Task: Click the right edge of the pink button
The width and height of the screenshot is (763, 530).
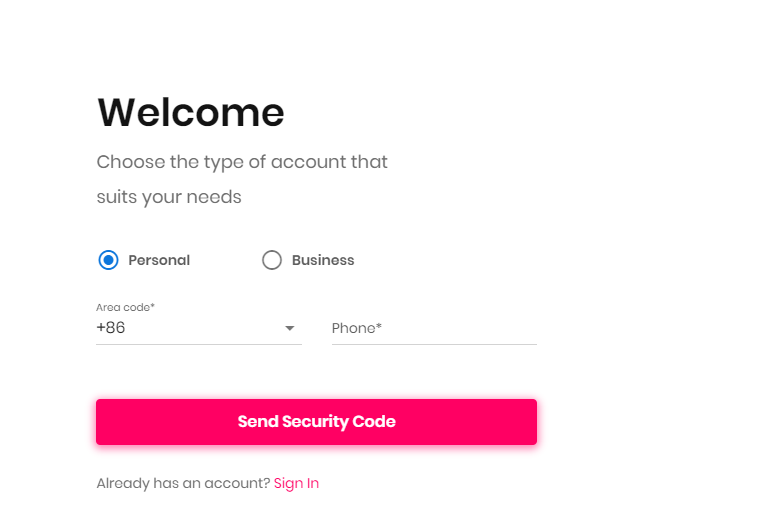Action: point(529,422)
